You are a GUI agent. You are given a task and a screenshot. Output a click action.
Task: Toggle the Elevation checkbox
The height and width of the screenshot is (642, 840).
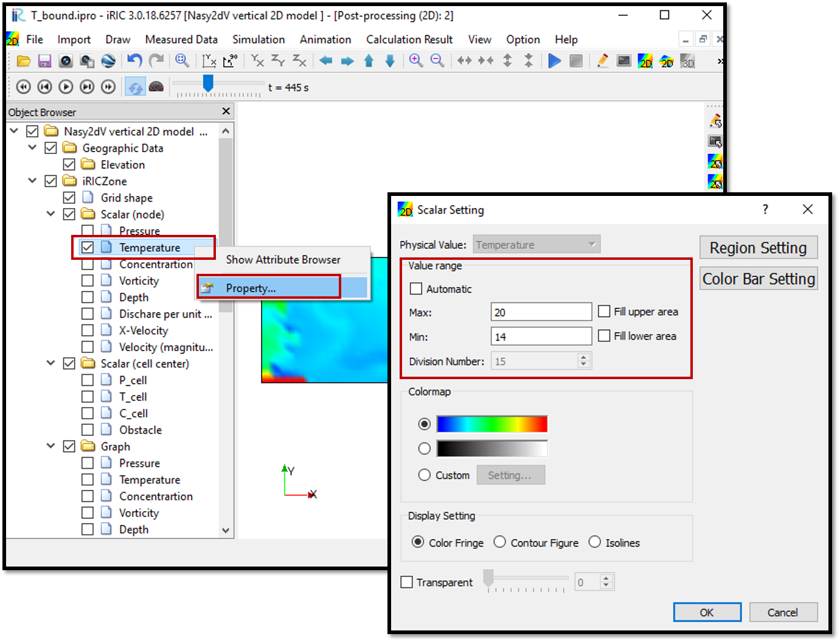(69, 164)
